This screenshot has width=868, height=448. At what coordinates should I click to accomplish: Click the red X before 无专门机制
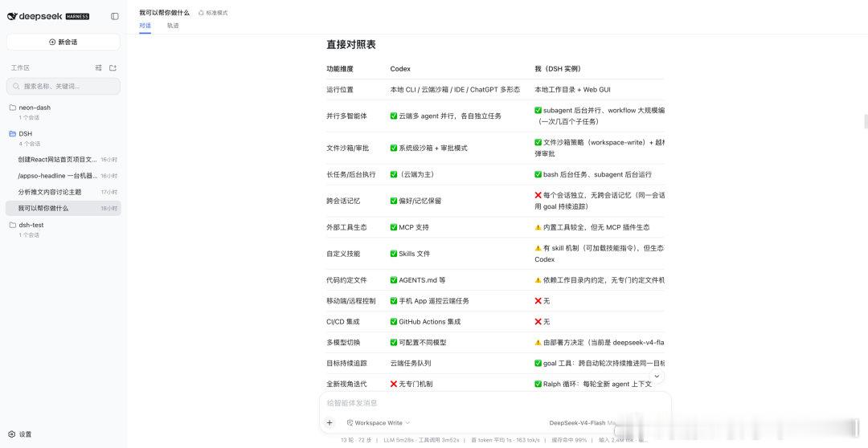(394, 384)
